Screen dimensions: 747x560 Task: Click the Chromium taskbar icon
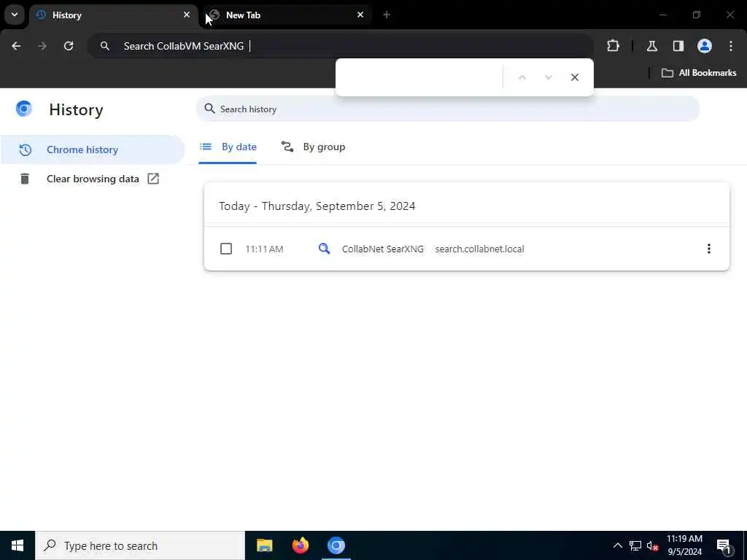[336, 545]
